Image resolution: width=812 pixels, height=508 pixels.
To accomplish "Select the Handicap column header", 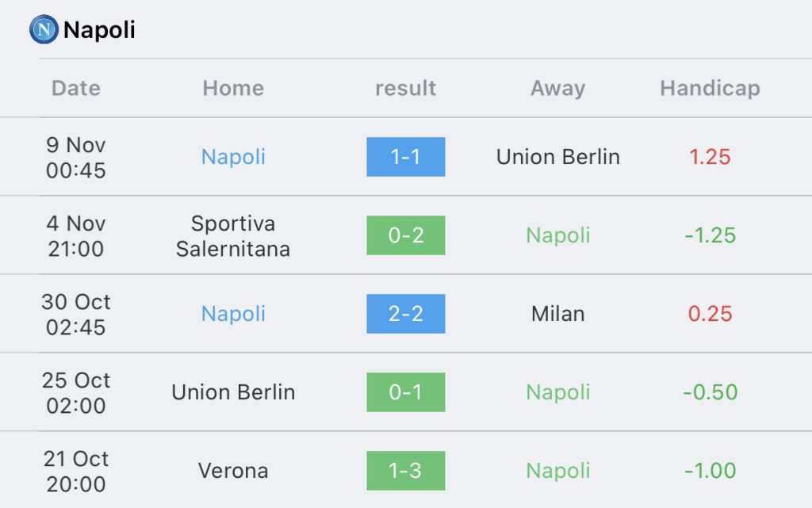I will click(710, 88).
